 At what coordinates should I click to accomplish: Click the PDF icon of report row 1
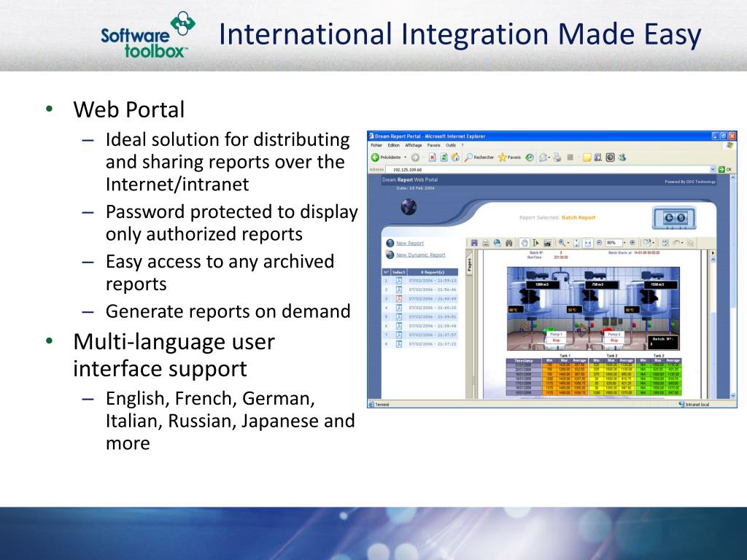click(399, 281)
